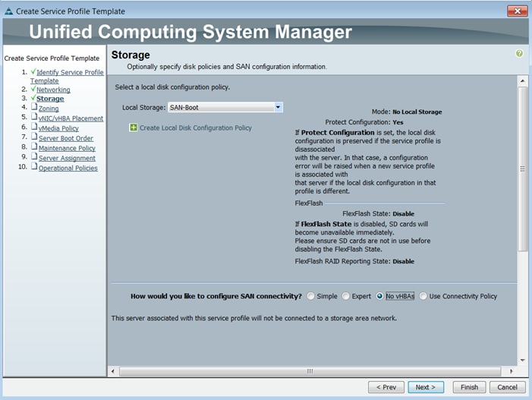The height and width of the screenshot is (400, 532).
Task: Click the 'Protect Configuration: Yes' text
Action: [364, 122]
